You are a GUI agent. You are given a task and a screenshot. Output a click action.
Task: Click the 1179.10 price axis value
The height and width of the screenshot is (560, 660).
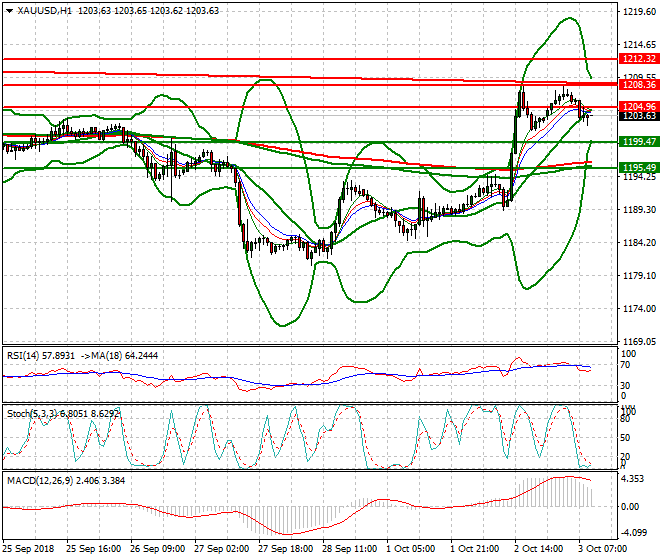(x=639, y=275)
